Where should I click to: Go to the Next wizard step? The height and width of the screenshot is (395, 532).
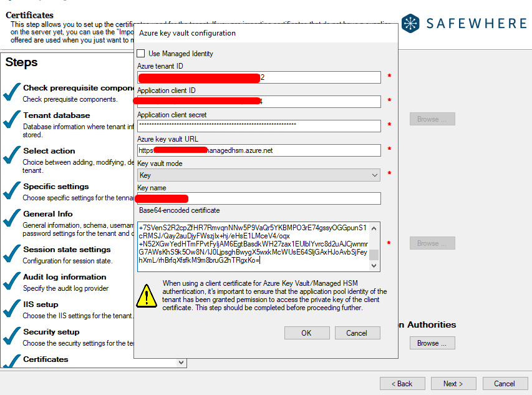pyautogui.click(x=453, y=384)
